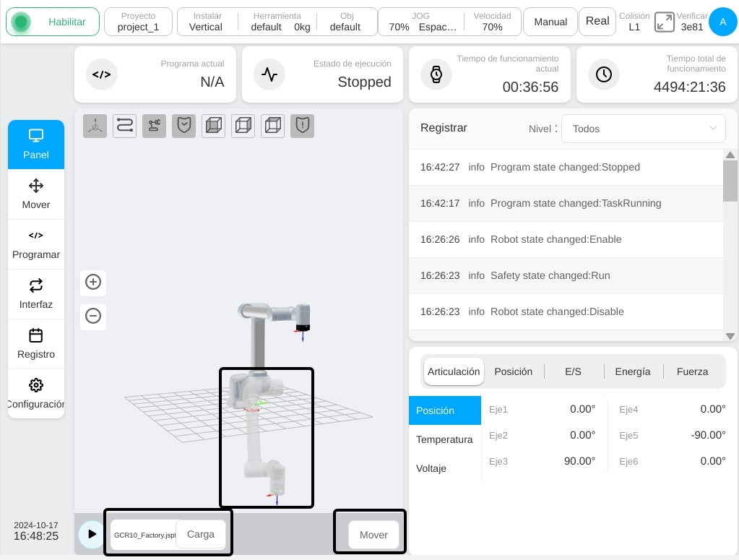This screenshot has width=739, height=560.
Task: Open the Instalar Vertical setting
Action: click(x=206, y=22)
